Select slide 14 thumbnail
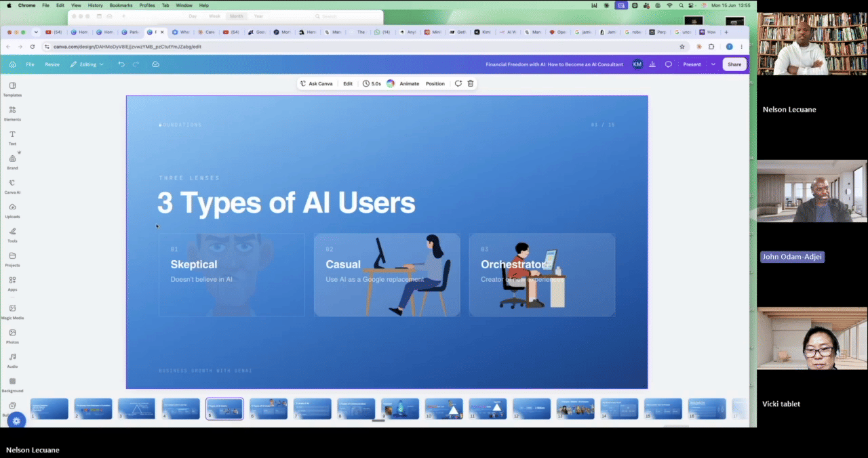Screen dimensions: 868x458 (x=619, y=409)
